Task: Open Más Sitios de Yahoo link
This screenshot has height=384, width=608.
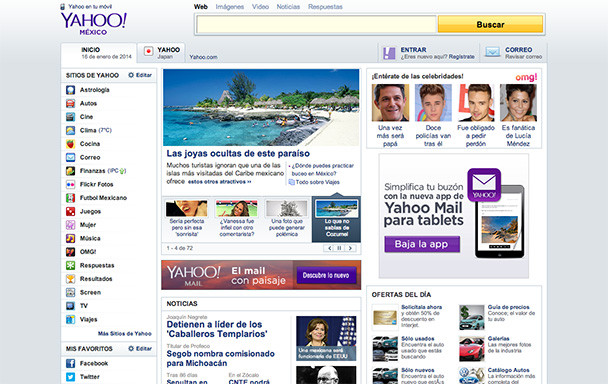Action: tap(124, 334)
